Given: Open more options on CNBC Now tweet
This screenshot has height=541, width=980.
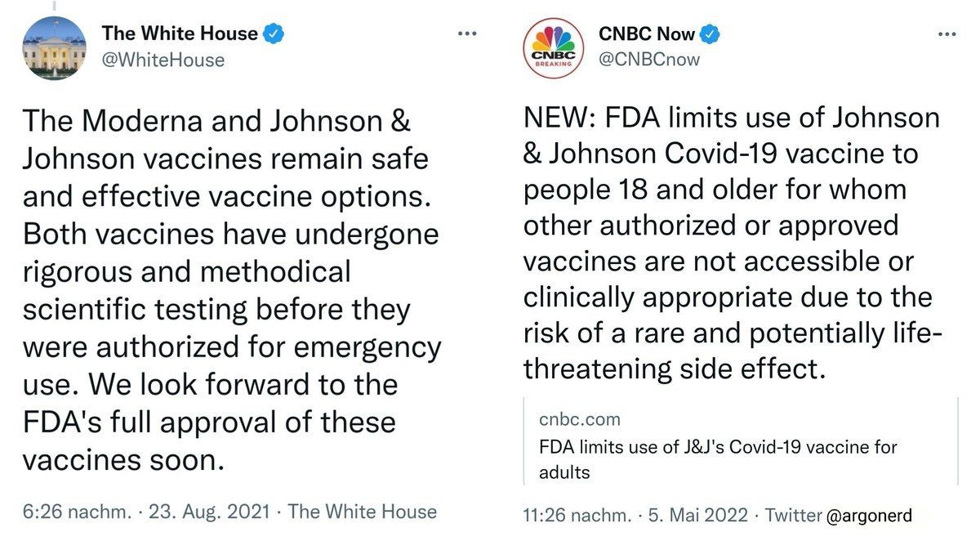Looking at the screenshot, I should tap(947, 34).
